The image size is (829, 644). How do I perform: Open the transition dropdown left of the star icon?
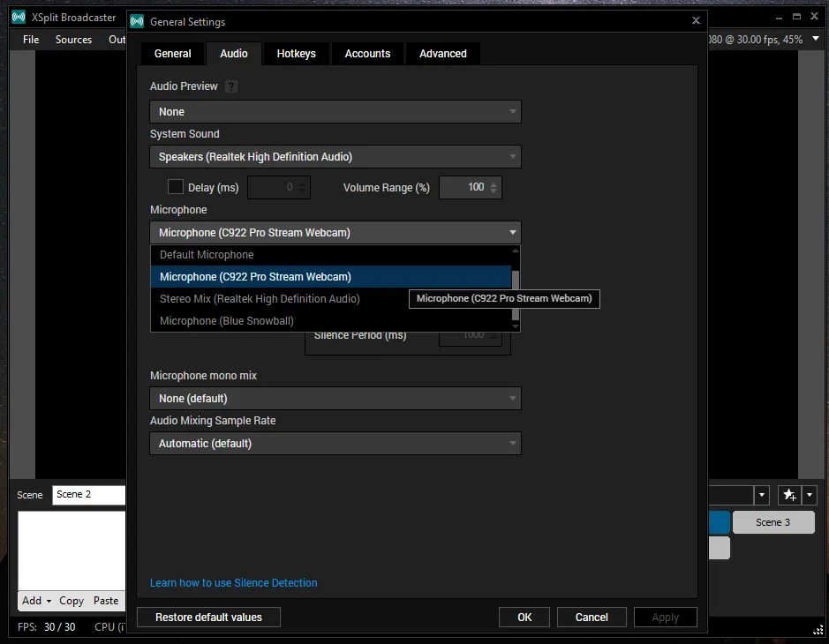tap(761, 495)
